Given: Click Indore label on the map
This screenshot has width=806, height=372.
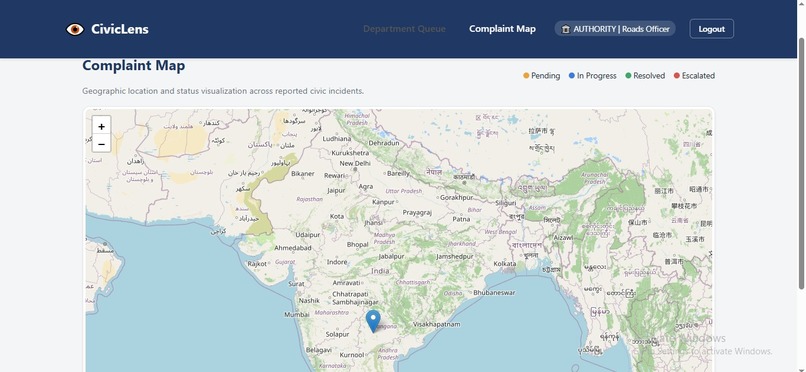Looking at the screenshot, I should click(x=337, y=262).
